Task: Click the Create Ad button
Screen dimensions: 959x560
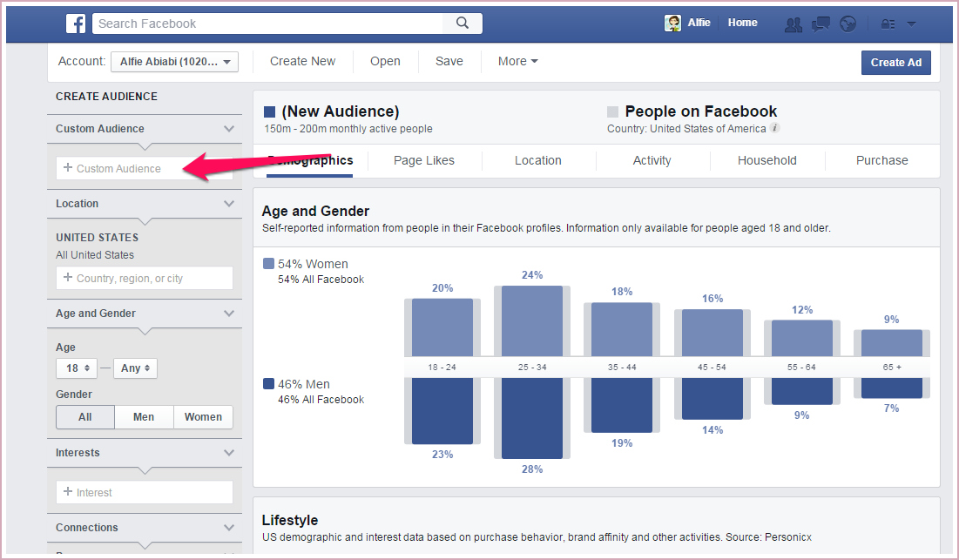Action: coord(895,63)
